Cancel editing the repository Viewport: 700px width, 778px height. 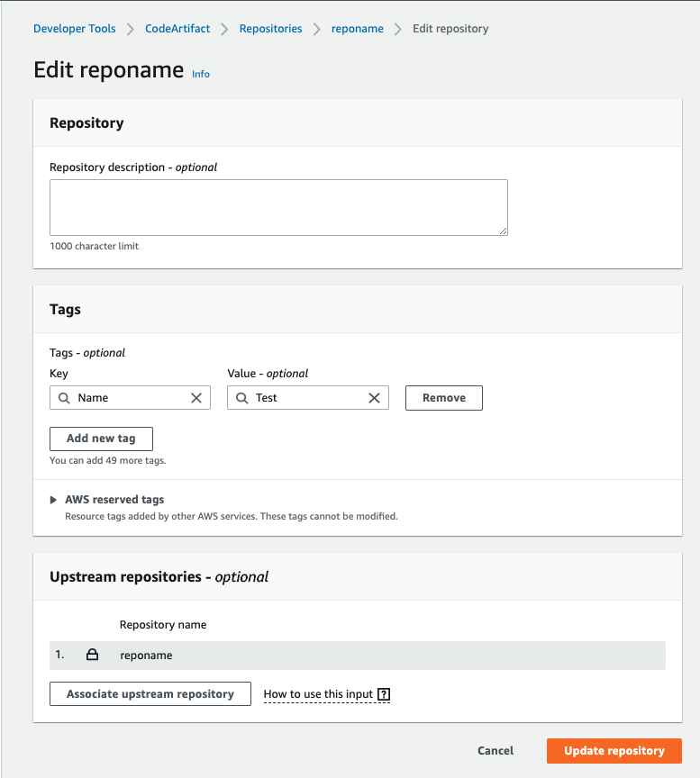495,750
